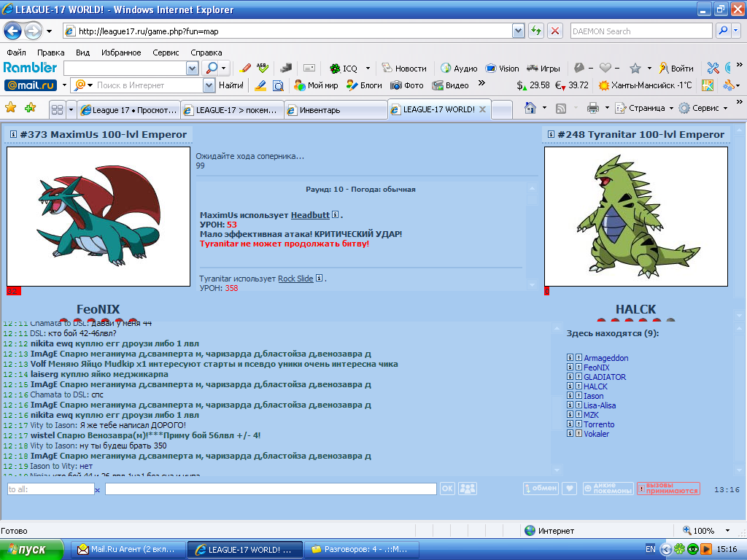Image resolution: width=747 pixels, height=560 pixels.
Task: Expand the Rambler search field dropdown
Action: click(192, 69)
